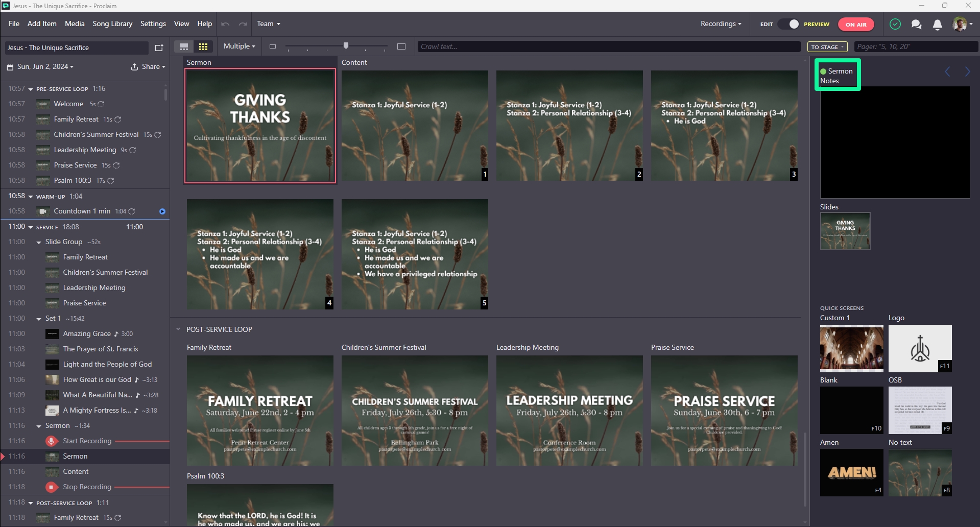
Task: Toggle the Edit/Preview switch
Action: [789, 24]
